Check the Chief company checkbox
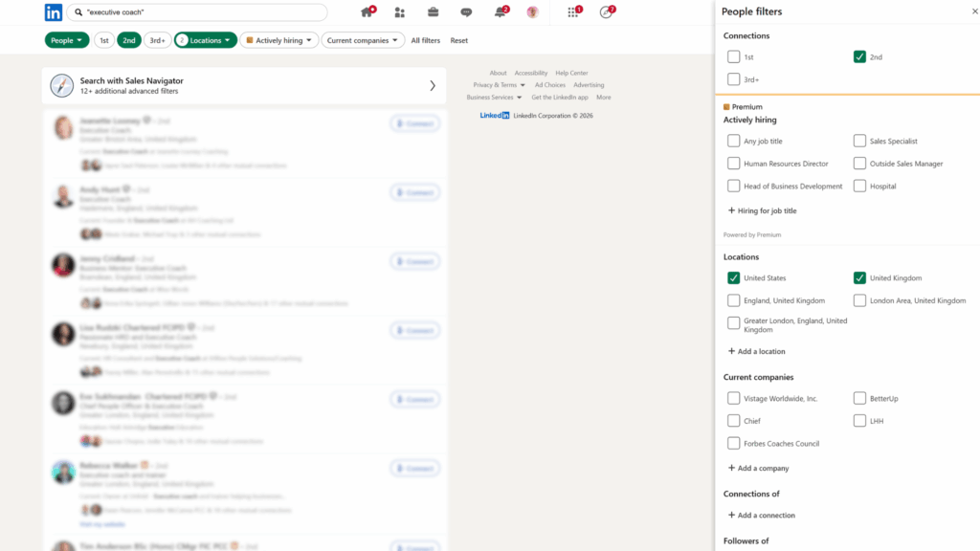This screenshot has height=551, width=980. 734,421
